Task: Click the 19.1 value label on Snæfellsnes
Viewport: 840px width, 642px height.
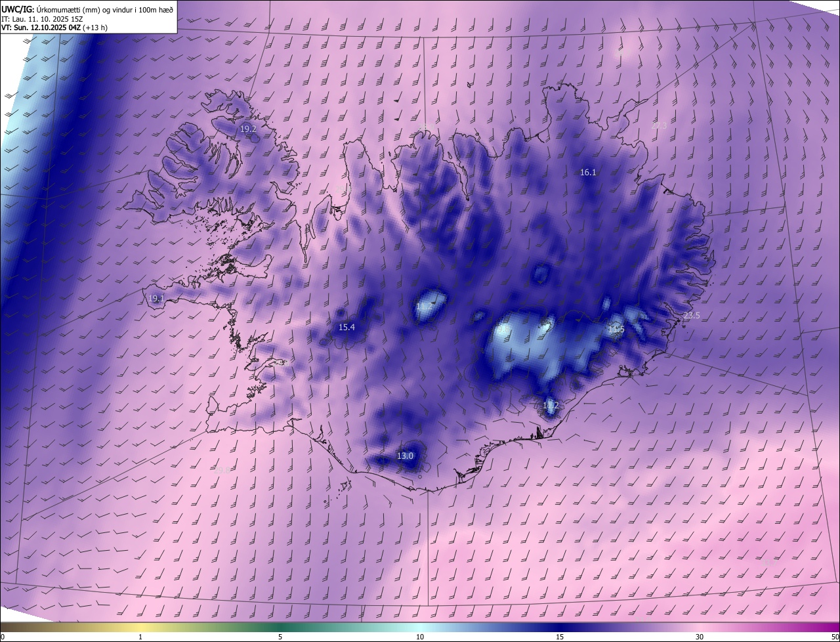Action: [156, 299]
